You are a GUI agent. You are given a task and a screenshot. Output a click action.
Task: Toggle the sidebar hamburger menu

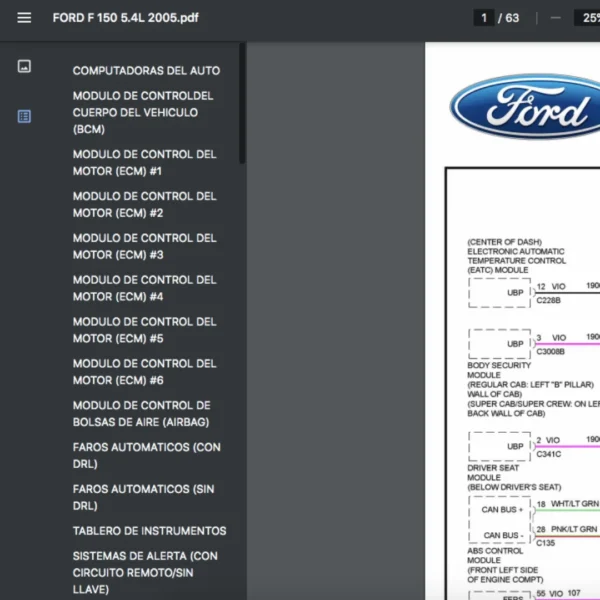point(24,18)
